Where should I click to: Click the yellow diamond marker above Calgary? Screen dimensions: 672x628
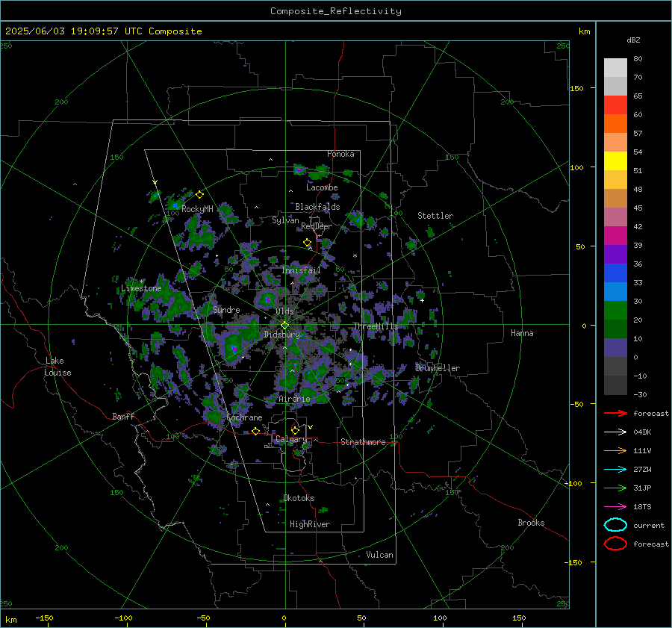click(295, 430)
